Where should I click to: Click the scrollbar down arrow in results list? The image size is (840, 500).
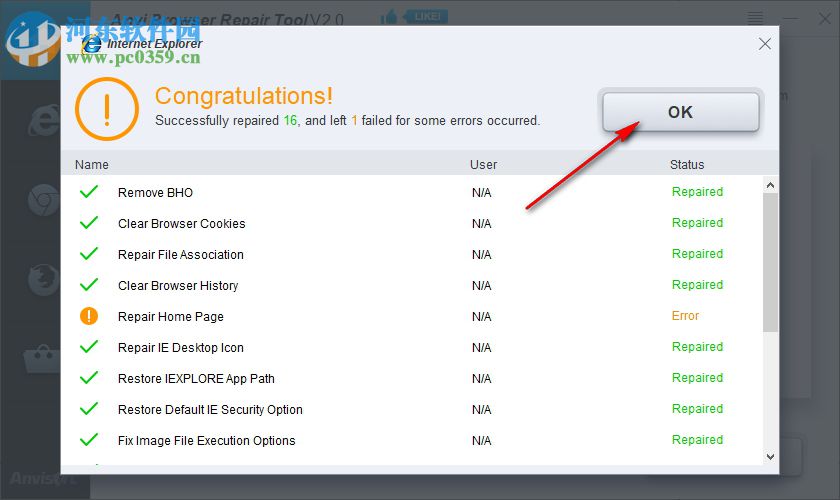click(770, 457)
